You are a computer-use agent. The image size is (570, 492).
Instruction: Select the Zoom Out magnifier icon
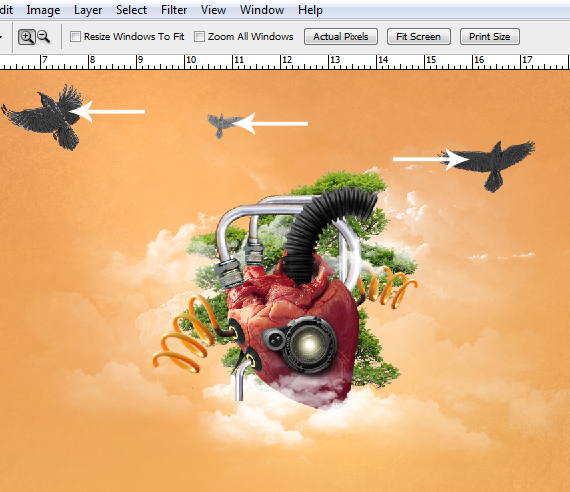[44, 37]
